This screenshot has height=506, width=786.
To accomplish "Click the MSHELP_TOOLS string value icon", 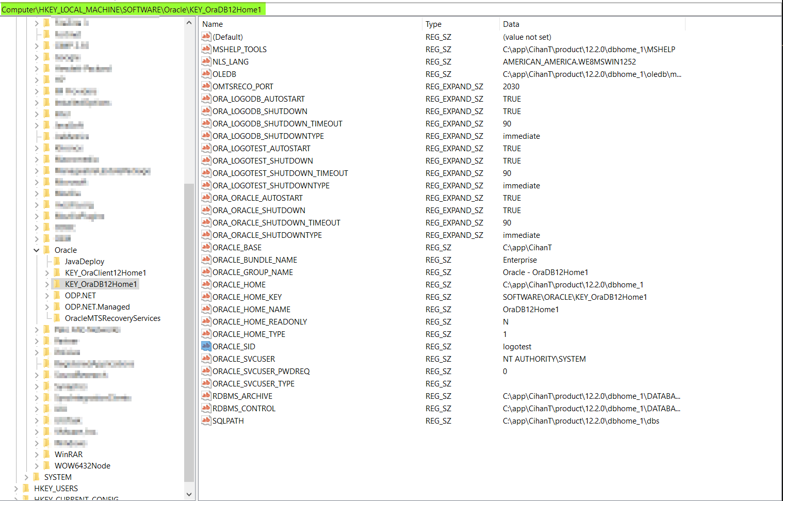I will [206, 49].
